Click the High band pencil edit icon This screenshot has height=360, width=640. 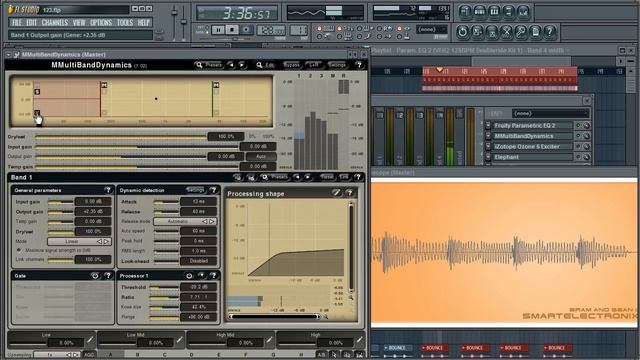(x=359, y=340)
